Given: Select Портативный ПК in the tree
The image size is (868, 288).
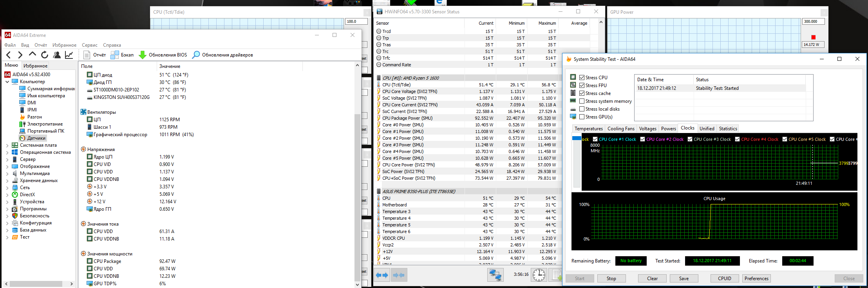Looking at the screenshot, I should 42,131.
